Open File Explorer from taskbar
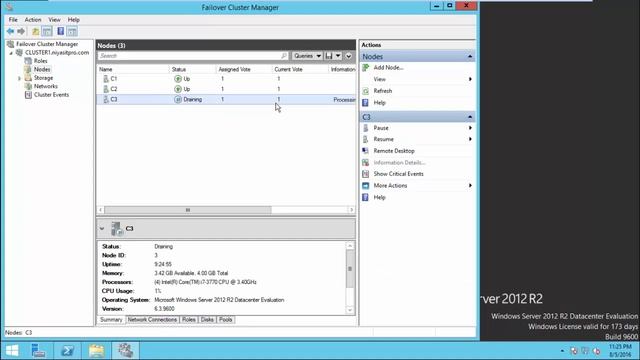Screen dimensions: 640x360 pyautogui.click(x=96, y=351)
